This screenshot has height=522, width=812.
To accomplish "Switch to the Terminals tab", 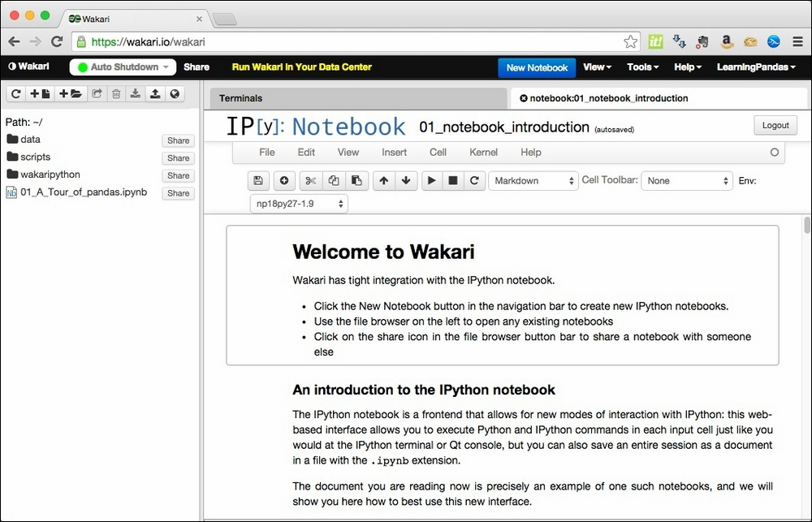I will coord(358,98).
